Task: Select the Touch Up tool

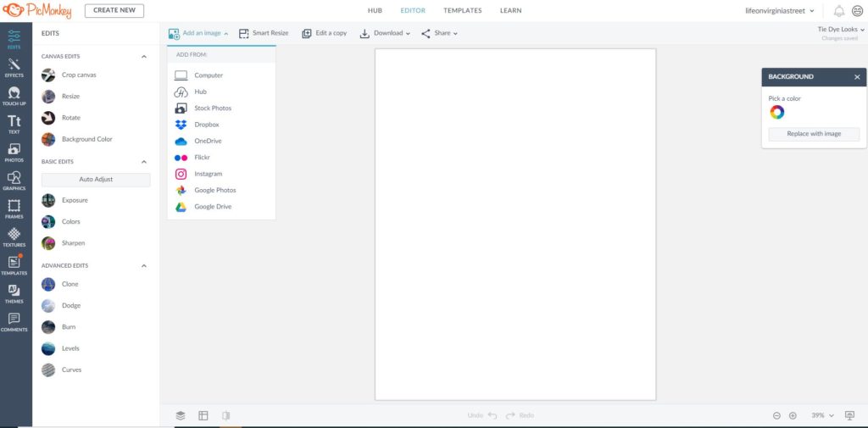Action: (x=14, y=96)
